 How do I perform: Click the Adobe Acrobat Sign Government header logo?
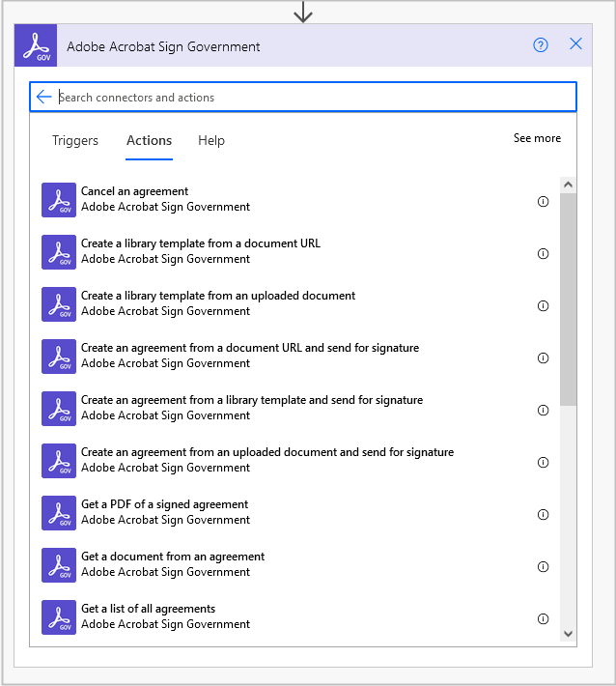[x=36, y=45]
